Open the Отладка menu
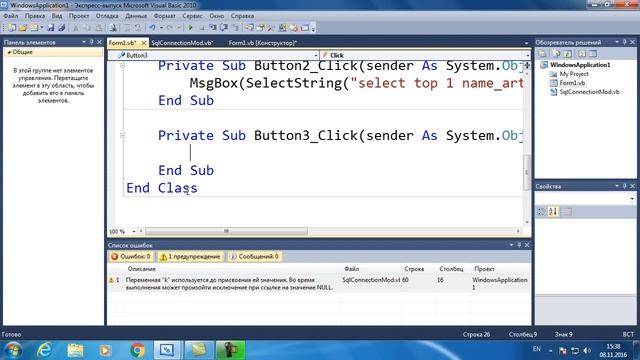 tap(107, 16)
